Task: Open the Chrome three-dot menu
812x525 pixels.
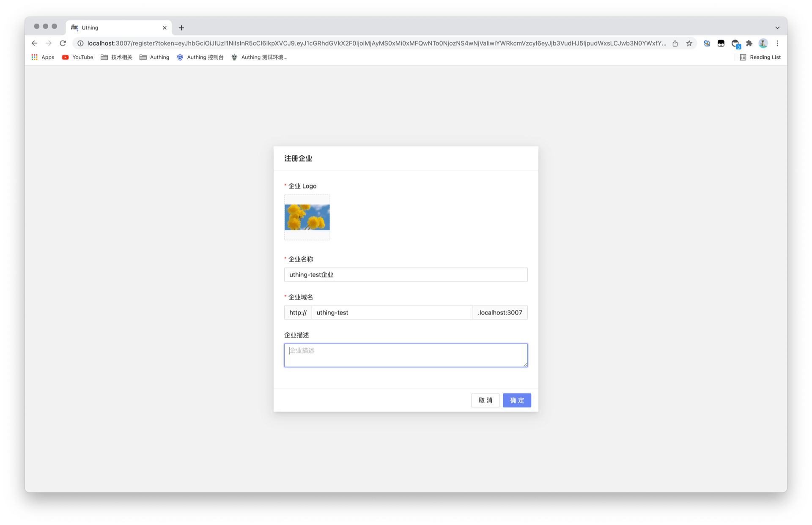Action: [777, 43]
